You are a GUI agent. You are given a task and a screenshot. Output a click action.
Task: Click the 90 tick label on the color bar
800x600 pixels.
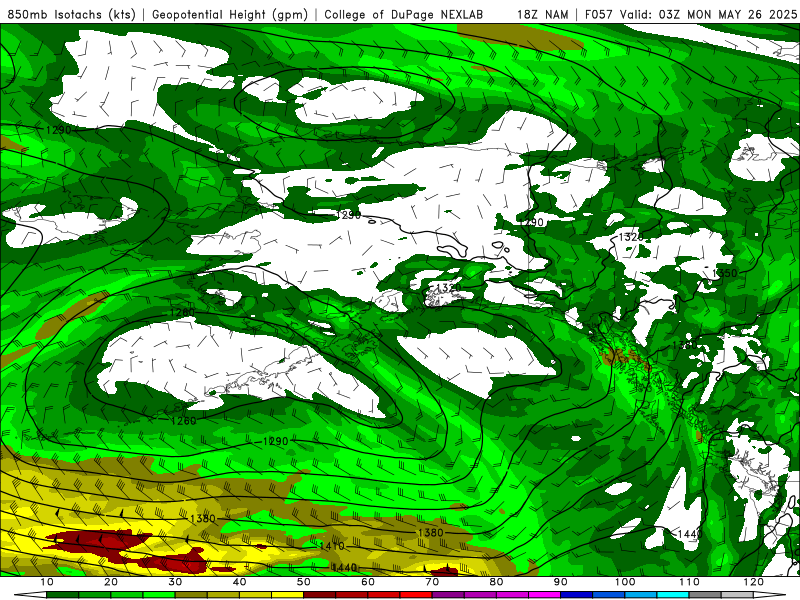[561, 582]
